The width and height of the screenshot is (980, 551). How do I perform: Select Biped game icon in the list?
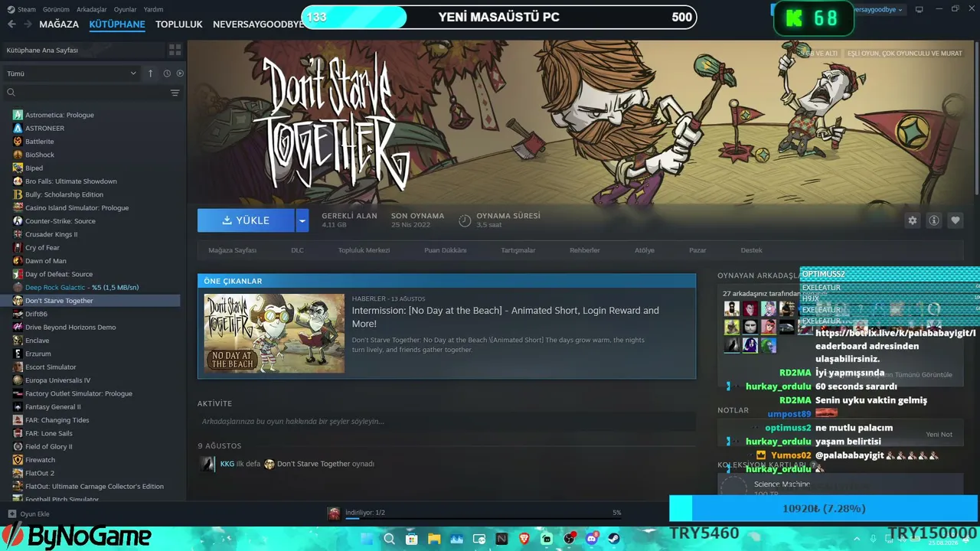pos(18,168)
